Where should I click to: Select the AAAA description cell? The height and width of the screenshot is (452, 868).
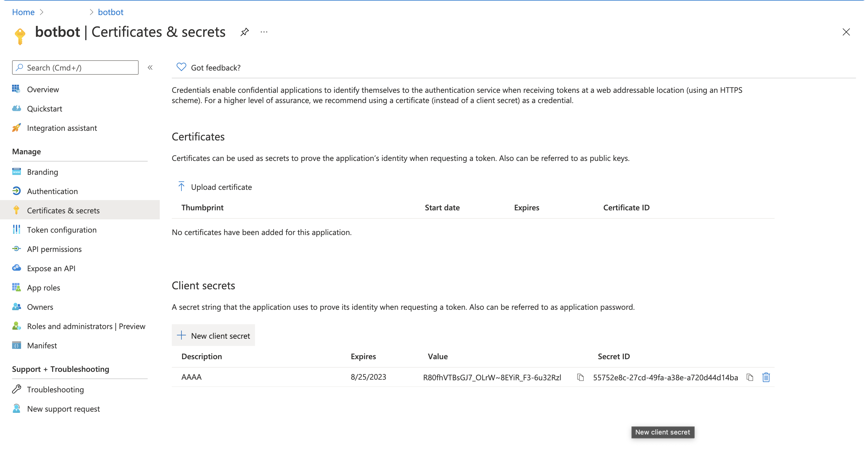[191, 377]
